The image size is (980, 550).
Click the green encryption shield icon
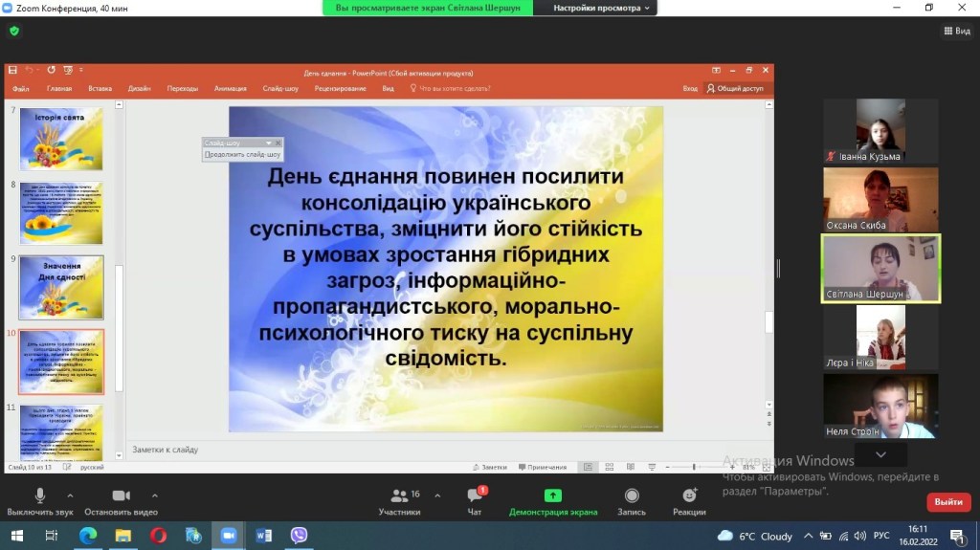(x=14, y=31)
